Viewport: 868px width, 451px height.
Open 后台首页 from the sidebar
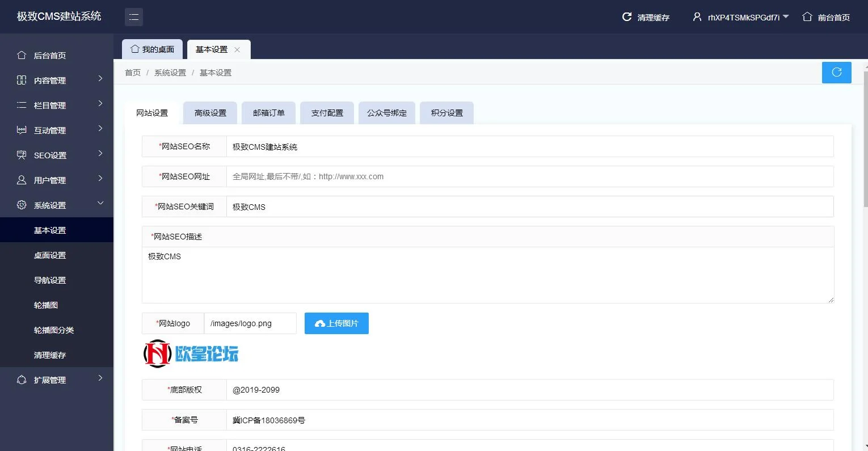50,56
